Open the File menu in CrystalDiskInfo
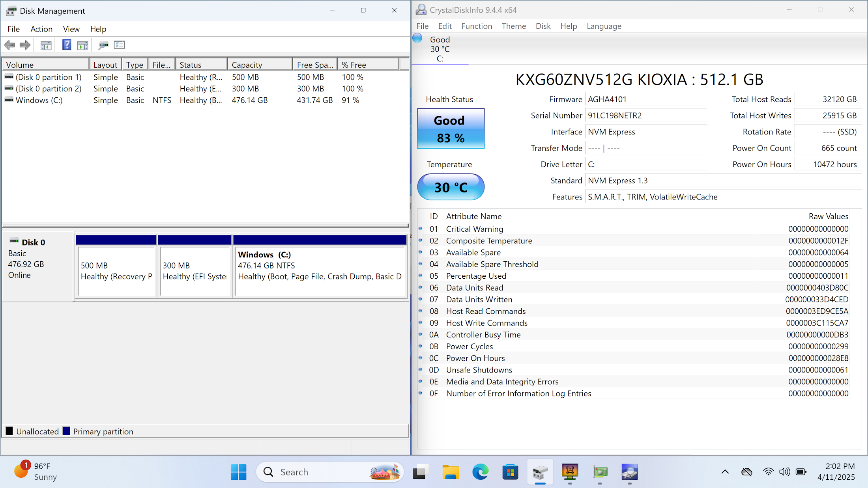The width and height of the screenshot is (868, 488). pyautogui.click(x=423, y=26)
